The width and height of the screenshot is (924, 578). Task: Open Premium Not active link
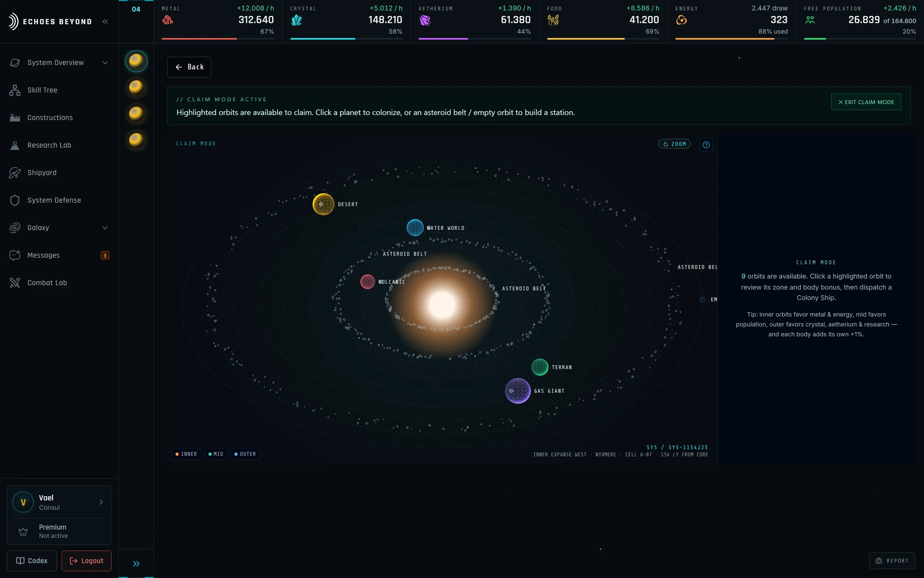tap(59, 531)
